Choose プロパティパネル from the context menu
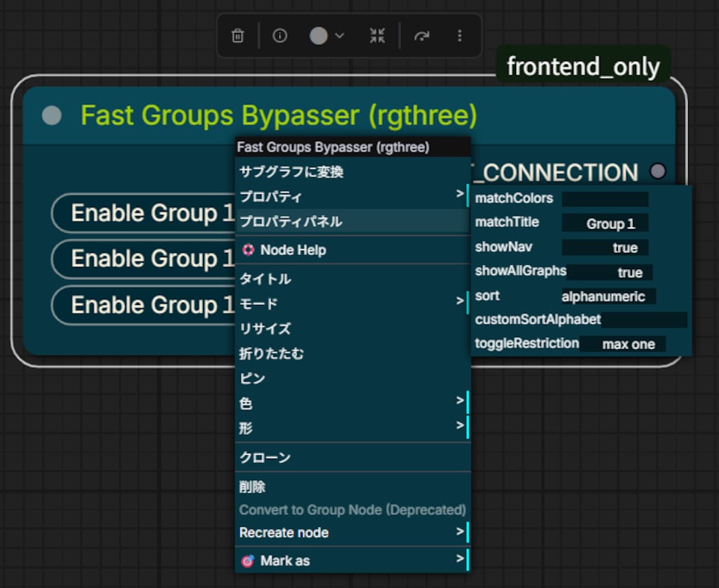The image size is (719, 588). coord(352,221)
